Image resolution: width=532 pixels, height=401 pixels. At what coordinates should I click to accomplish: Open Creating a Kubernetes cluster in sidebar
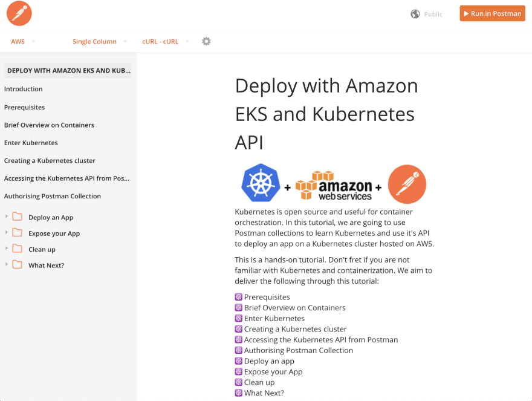pyautogui.click(x=50, y=161)
